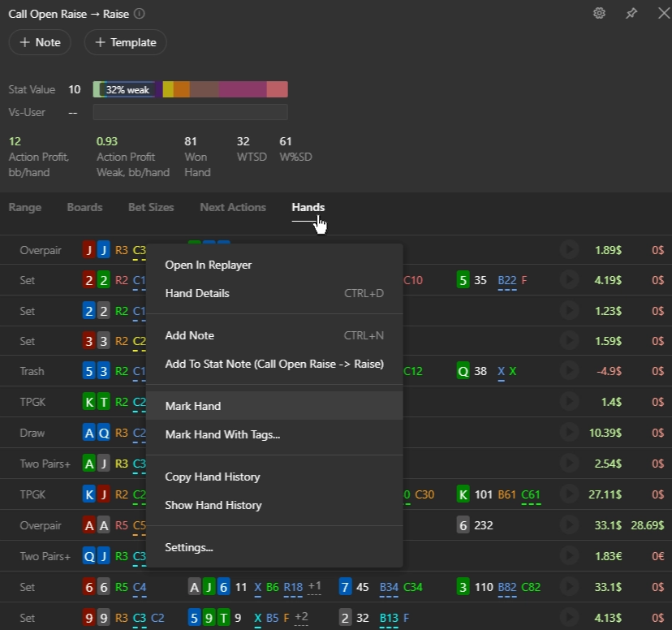The image size is (672, 630).
Task: Click the 32 WTSD stat
Action: 243,141
